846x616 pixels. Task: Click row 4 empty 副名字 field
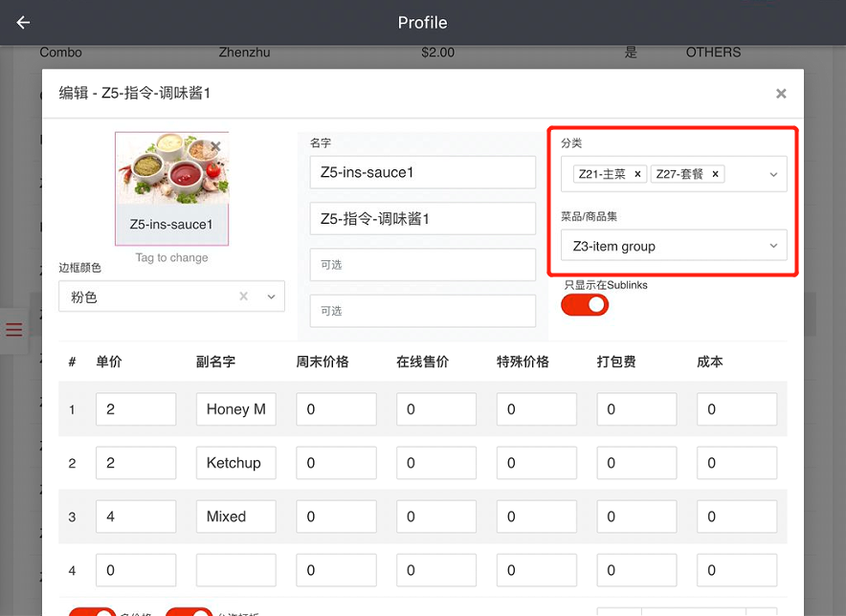coord(235,570)
